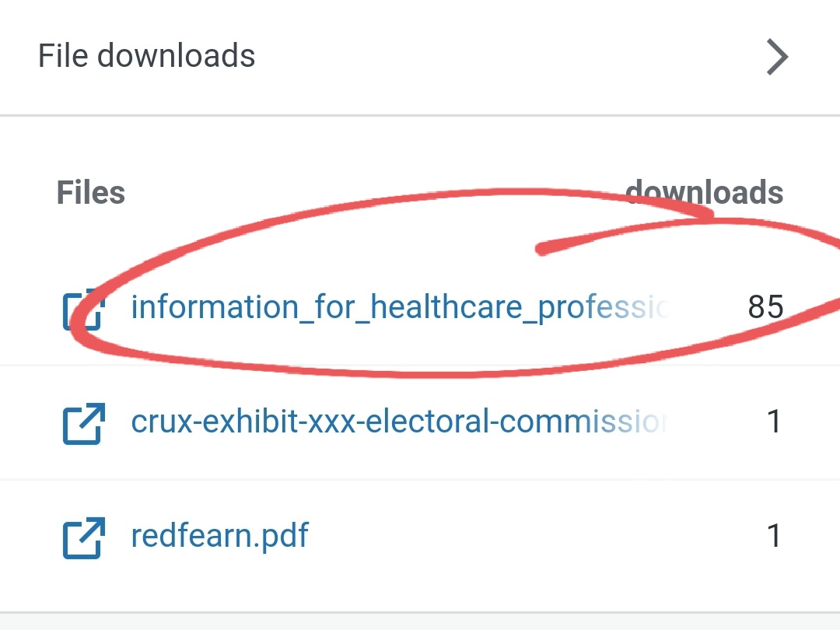
Task: Click the 85 downloads count
Action: click(x=765, y=308)
